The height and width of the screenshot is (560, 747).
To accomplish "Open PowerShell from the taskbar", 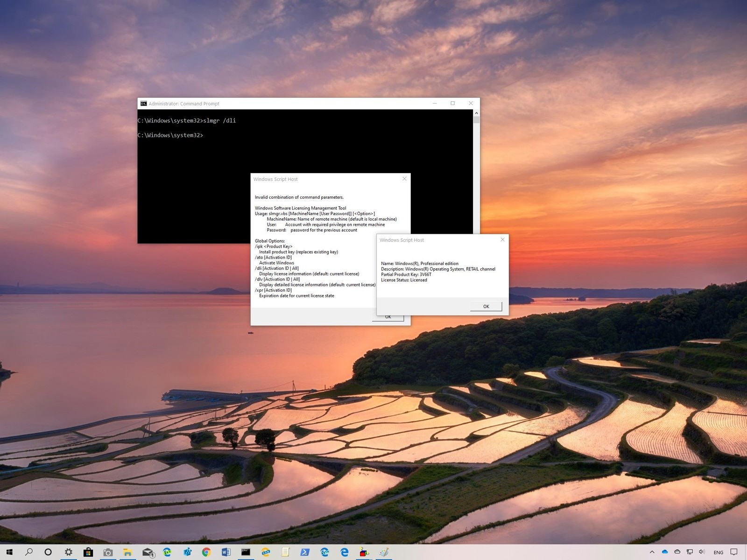I will (x=305, y=552).
